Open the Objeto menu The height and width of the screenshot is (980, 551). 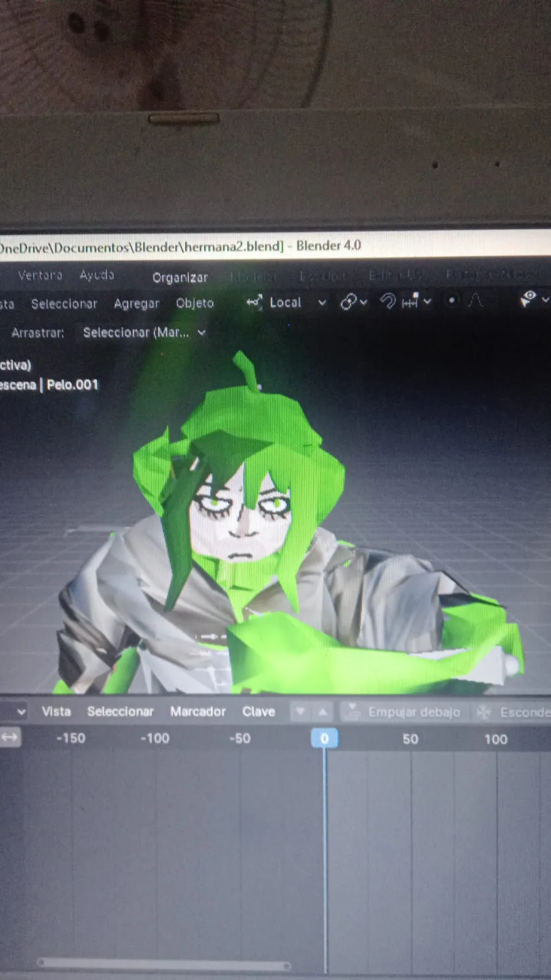pyautogui.click(x=195, y=303)
